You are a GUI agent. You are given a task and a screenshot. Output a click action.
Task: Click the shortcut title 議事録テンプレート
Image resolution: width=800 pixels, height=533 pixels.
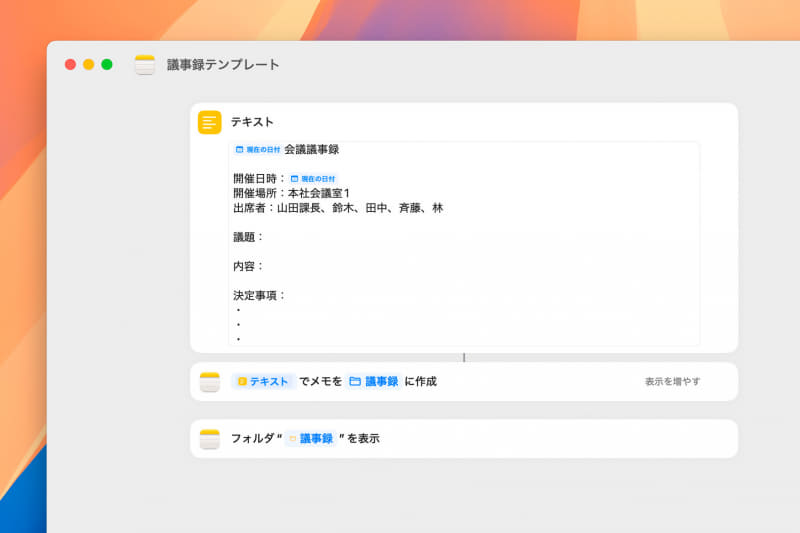click(x=223, y=65)
